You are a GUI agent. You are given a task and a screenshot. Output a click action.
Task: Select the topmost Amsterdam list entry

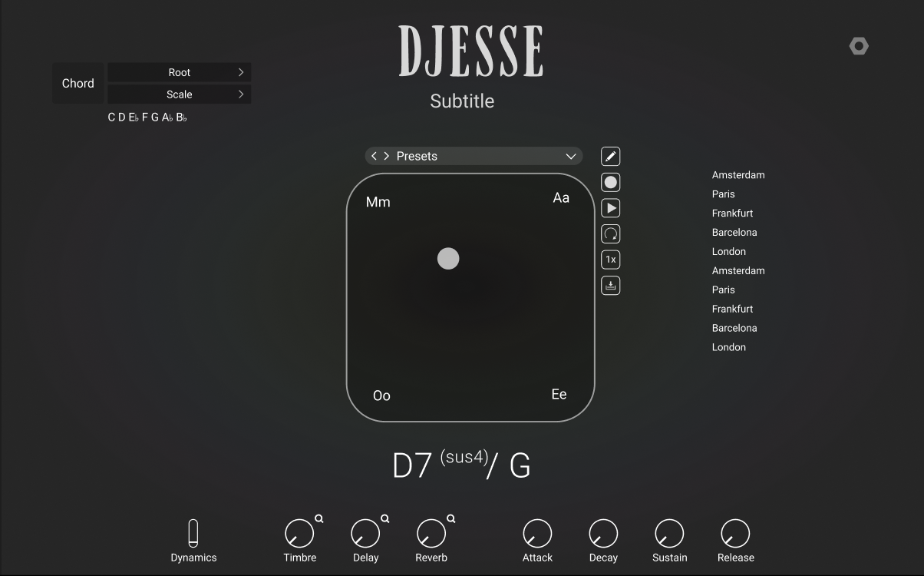(x=738, y=175)
